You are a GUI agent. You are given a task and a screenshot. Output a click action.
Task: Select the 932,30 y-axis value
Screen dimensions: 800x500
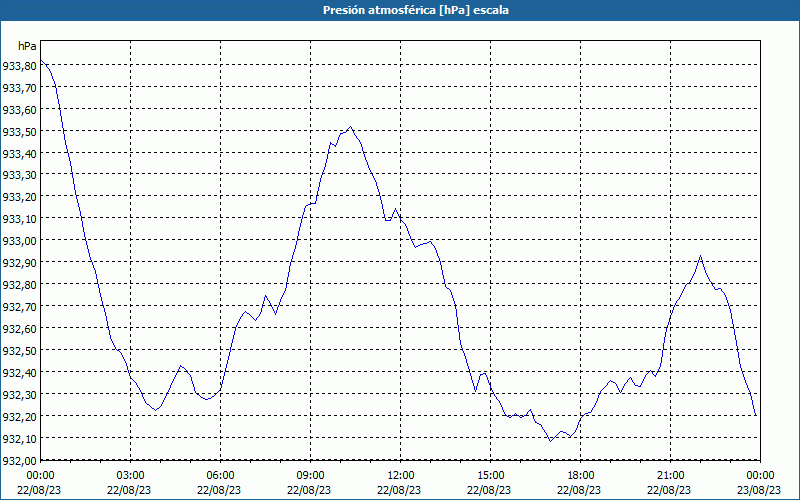[19, 394]
